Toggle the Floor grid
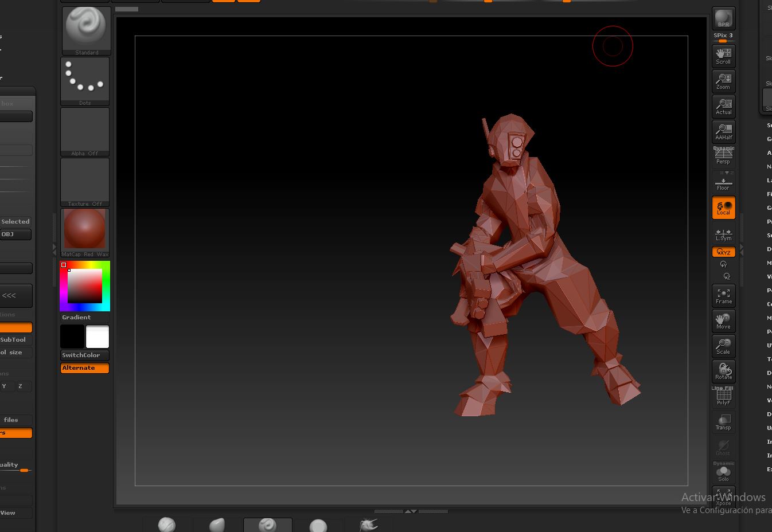 tap(723, 182)
